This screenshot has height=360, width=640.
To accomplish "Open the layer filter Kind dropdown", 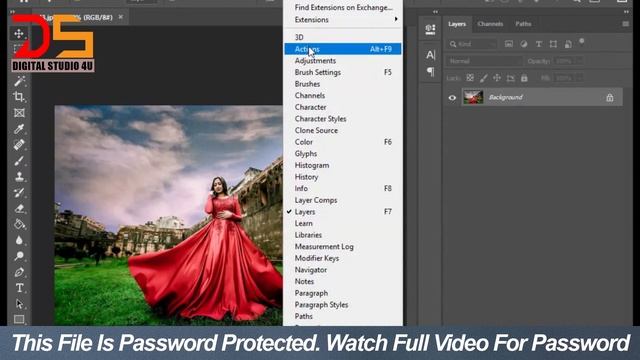I will tap(472, 44).
